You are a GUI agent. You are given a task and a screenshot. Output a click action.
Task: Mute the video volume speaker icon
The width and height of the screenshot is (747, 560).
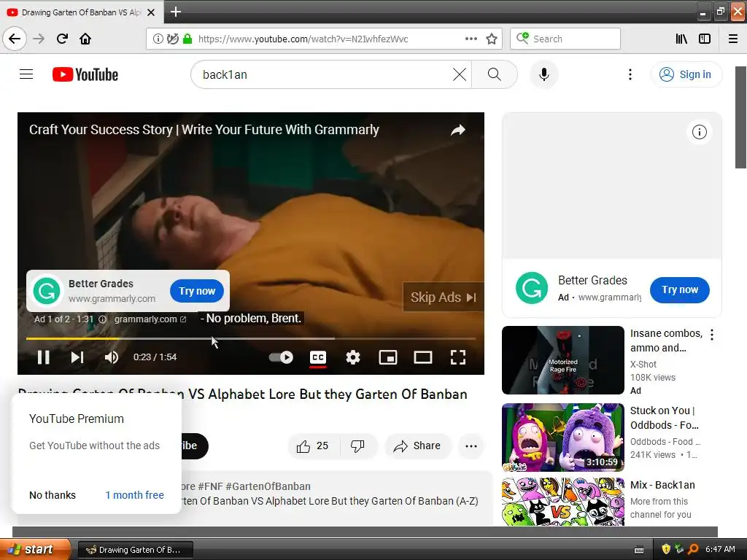click(x=112, y=357)
